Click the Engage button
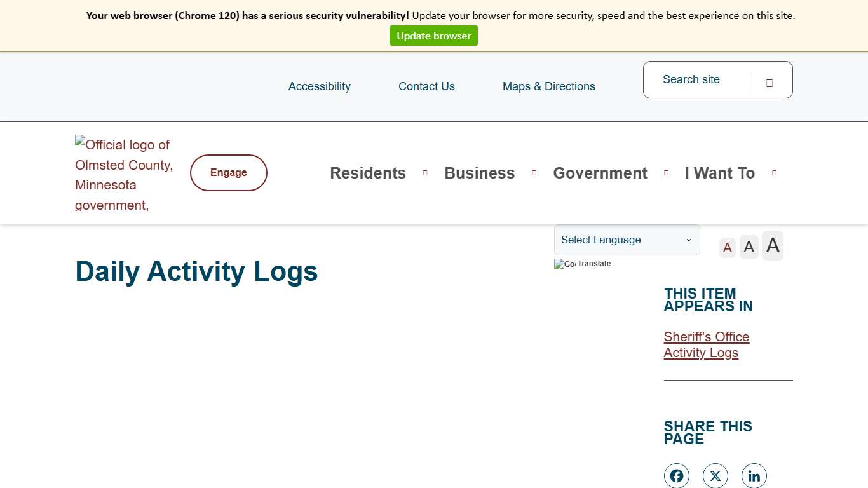Viewport: 868px width, 488px height. point(228,172)
